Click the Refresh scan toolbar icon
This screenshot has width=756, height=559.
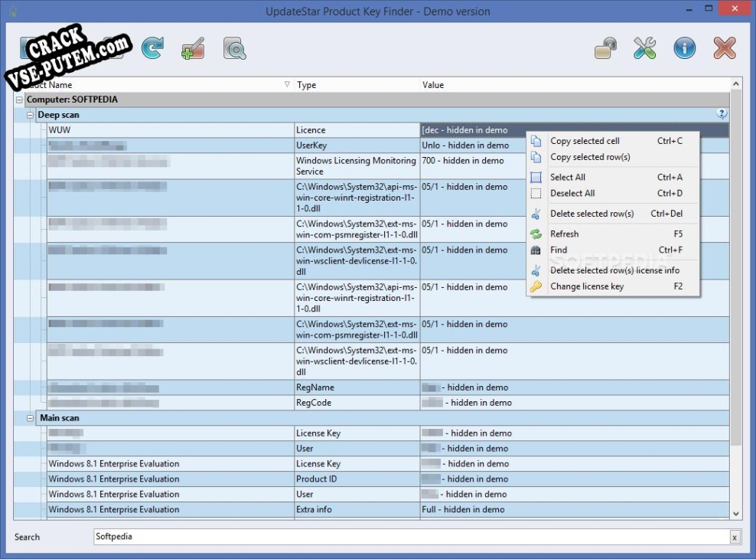(153, 49)
